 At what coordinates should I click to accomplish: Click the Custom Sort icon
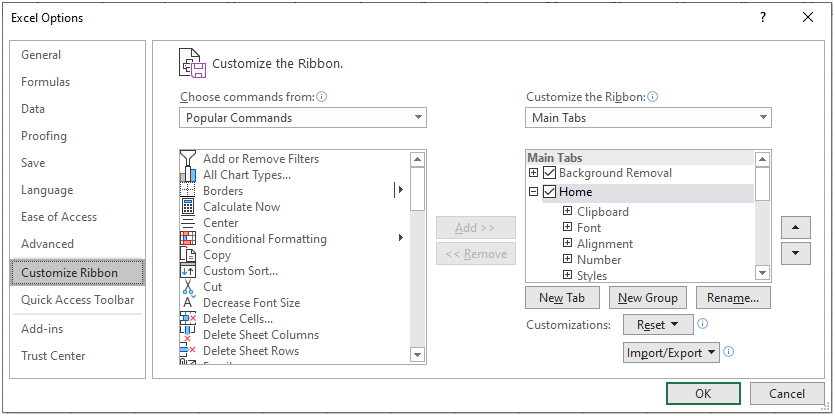[188, 271]
